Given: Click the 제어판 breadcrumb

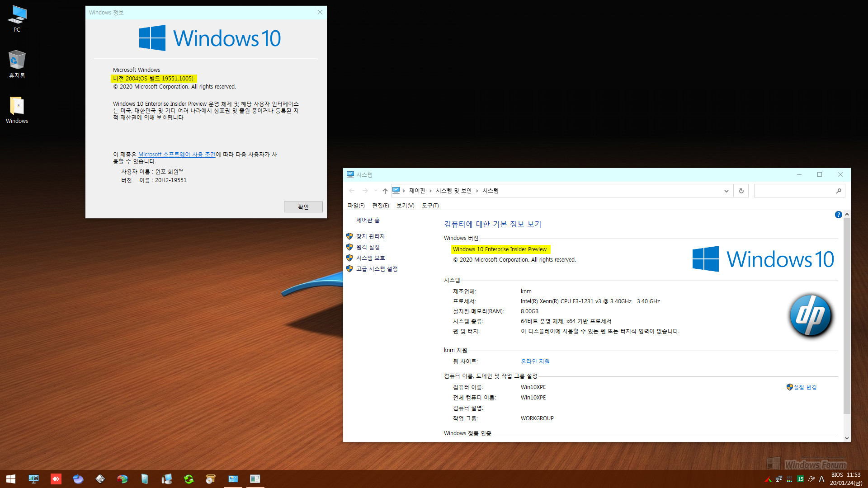Looking at the screenshot, I should pyautogui.click(x=417, y=191).
